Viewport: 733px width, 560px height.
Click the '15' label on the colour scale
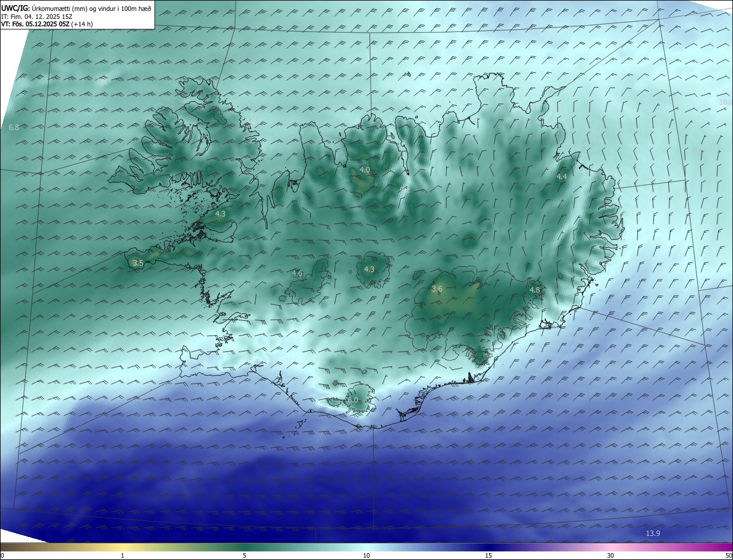coord(488,555)
